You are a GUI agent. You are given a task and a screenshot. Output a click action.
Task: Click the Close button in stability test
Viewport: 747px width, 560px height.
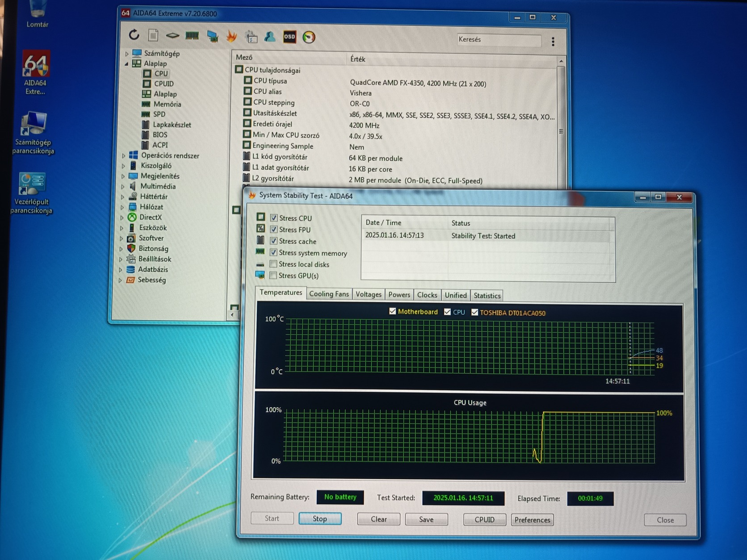(665, 520)
